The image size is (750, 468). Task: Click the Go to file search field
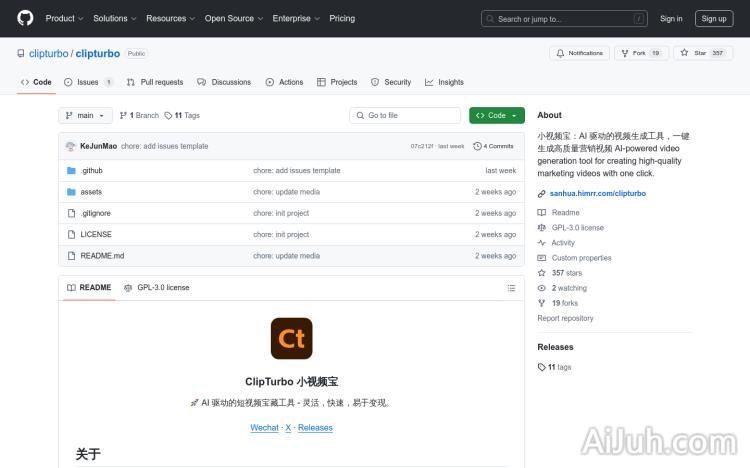click(x=405, y=116)
